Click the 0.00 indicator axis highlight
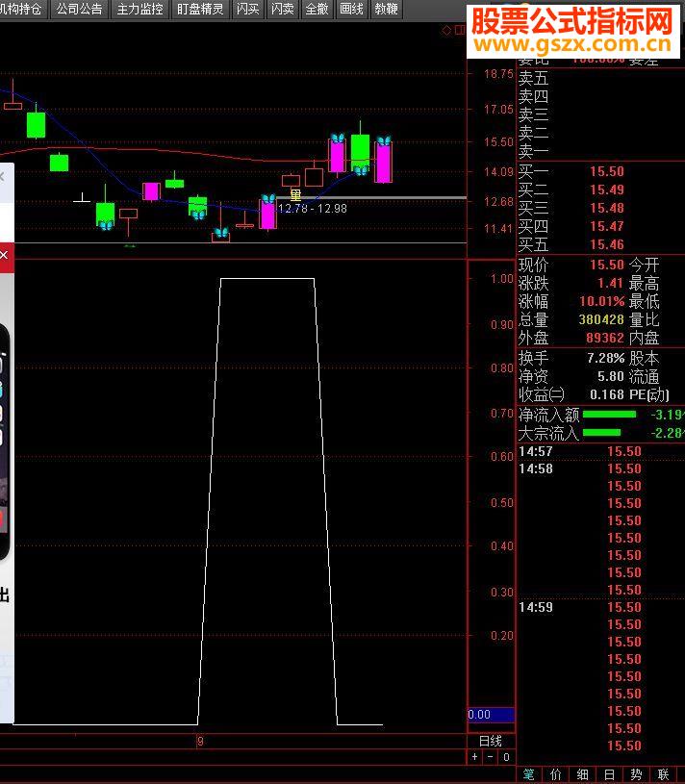This screenshot has height=784, width=685. click(x=491, y=715)
